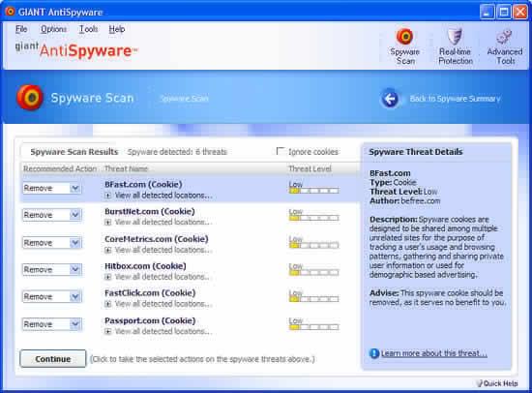Click the back arrow icon
This screenshot has height=393, width=532.
tap(390, 99)
